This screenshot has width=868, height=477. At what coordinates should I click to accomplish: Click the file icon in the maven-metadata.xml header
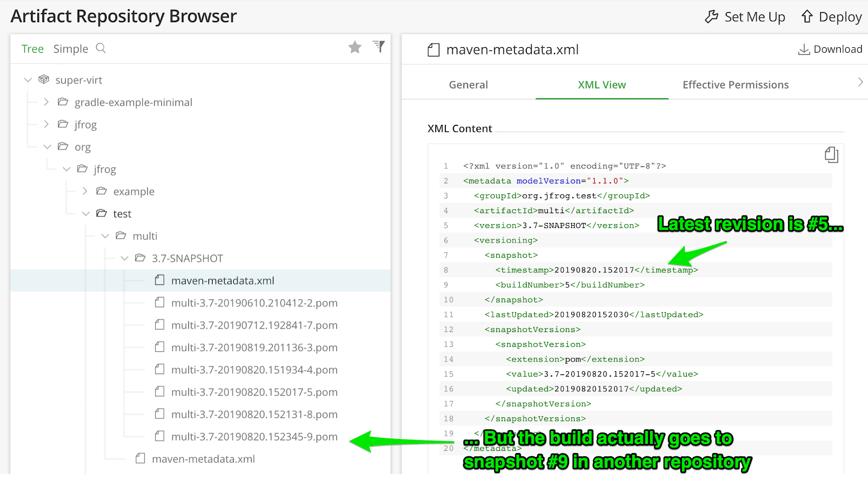click(433, 50)
